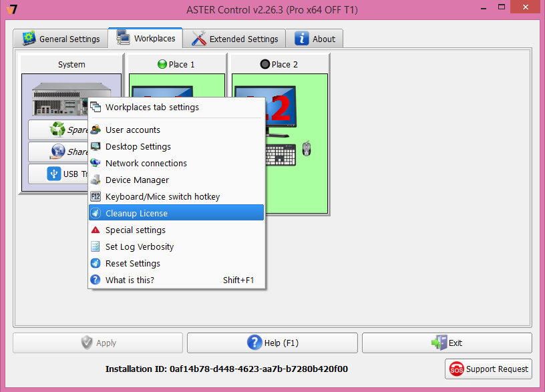The width and height of the screenshot is (545, 392).
Task: Select the Place 1 monitor thumbnail
Action: [162, 91]
